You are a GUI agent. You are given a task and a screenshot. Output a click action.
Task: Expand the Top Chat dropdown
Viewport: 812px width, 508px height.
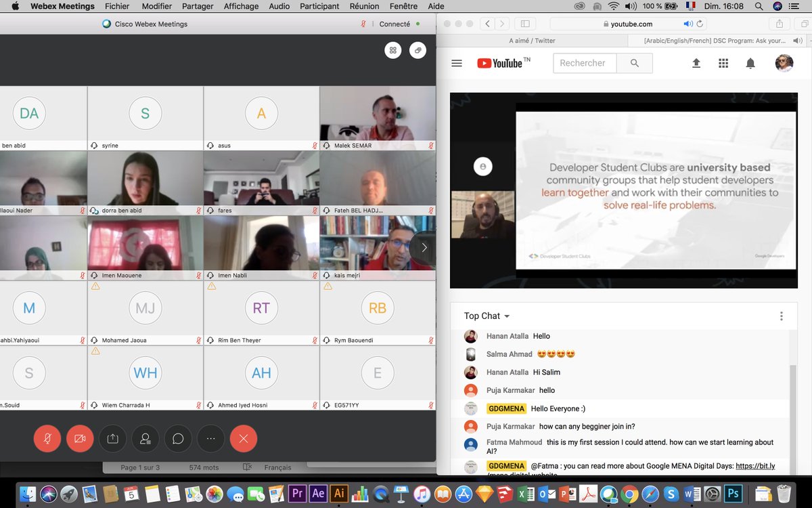point(487,316)
